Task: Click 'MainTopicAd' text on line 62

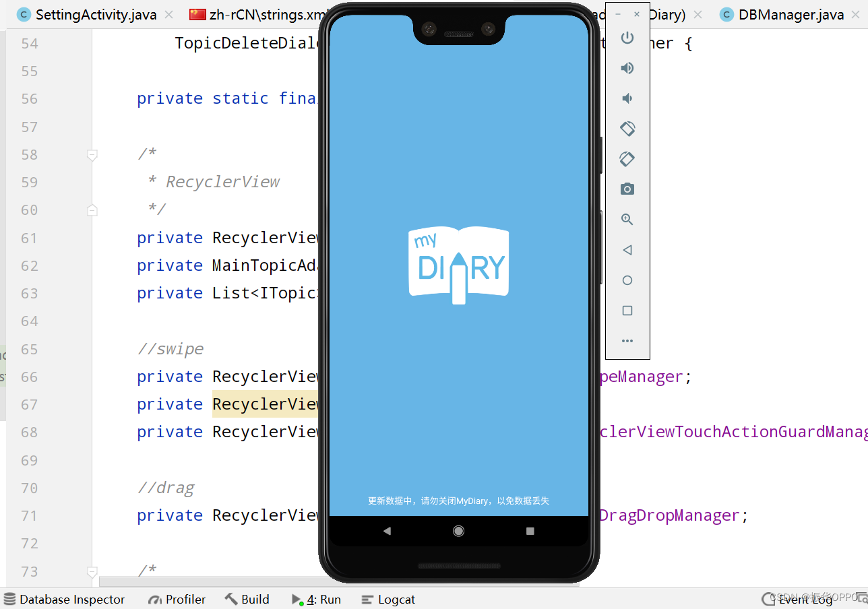Action: click(x=265, y=265)
